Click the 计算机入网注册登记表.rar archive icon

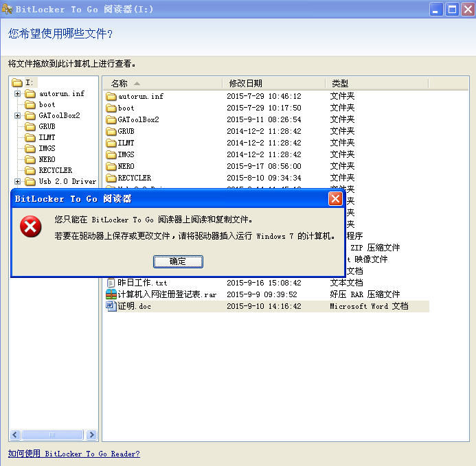111,294
